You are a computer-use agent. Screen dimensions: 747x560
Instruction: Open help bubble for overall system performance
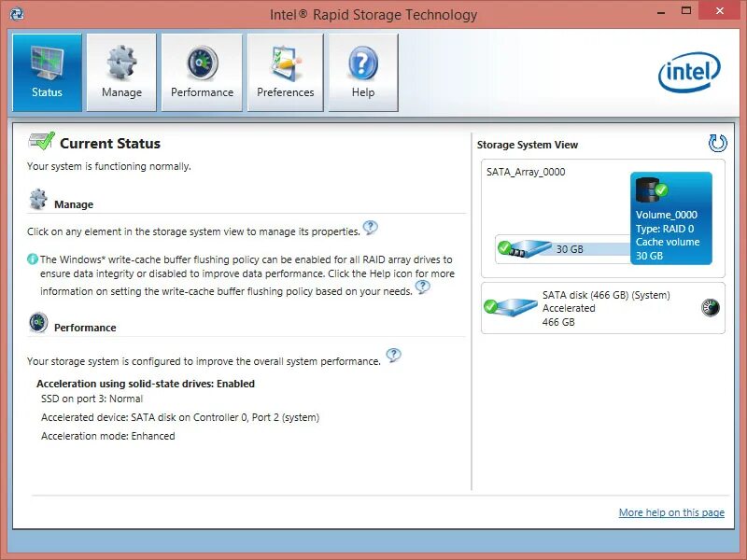pos(393,356)
